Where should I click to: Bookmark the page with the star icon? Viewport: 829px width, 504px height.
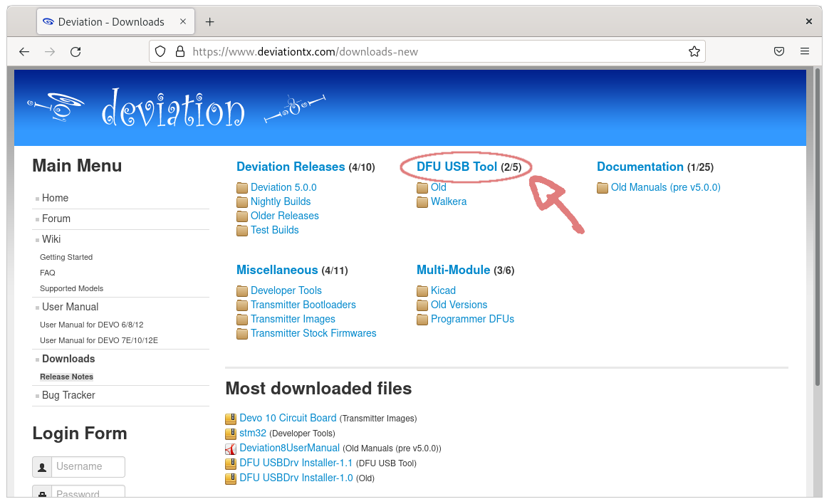point(694,52)
